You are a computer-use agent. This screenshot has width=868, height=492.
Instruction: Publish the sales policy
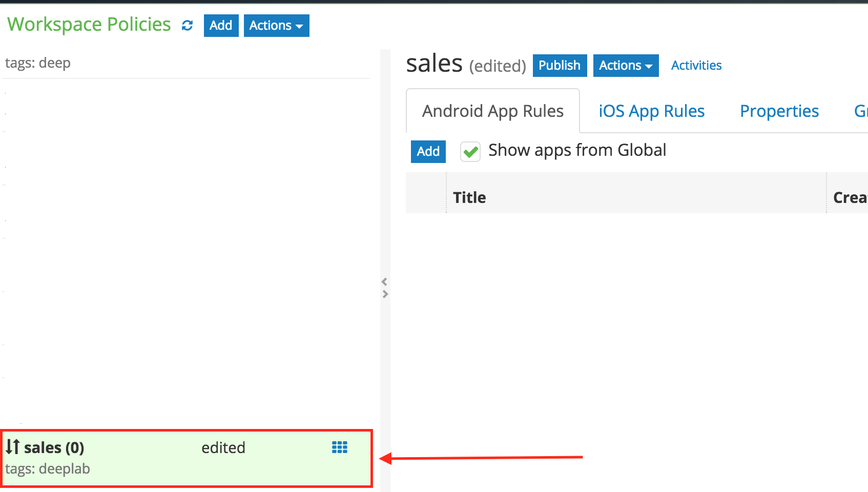(560, 66)
